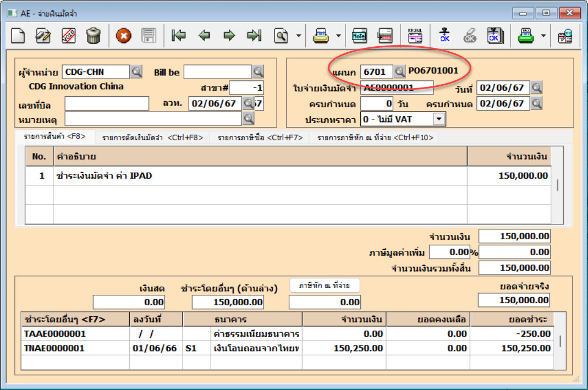Jump to last record arrow icon

coord(254,36)
